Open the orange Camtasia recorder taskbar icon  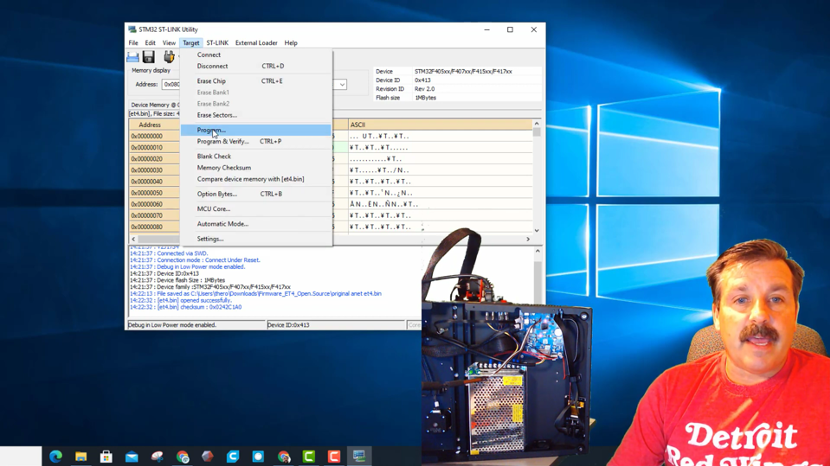point(334,456)
